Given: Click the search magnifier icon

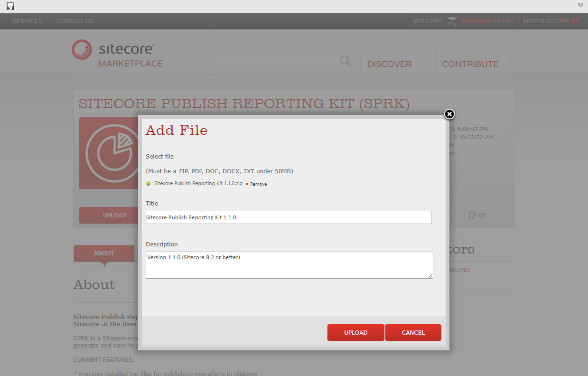Looking at the screenshot, I should coord(345,60).
